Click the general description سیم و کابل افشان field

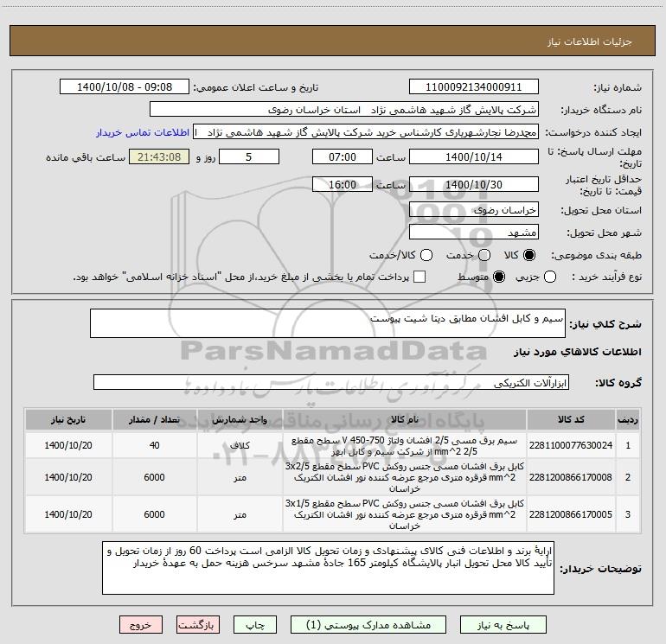click(328, 323)
